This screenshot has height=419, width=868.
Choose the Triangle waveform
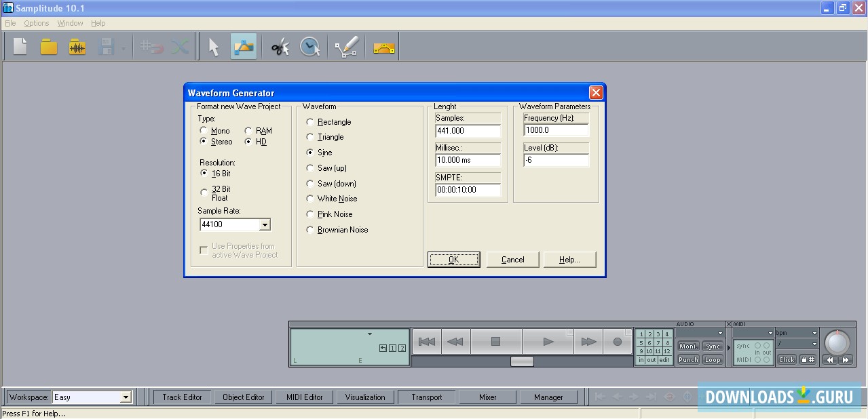point(310,137)
